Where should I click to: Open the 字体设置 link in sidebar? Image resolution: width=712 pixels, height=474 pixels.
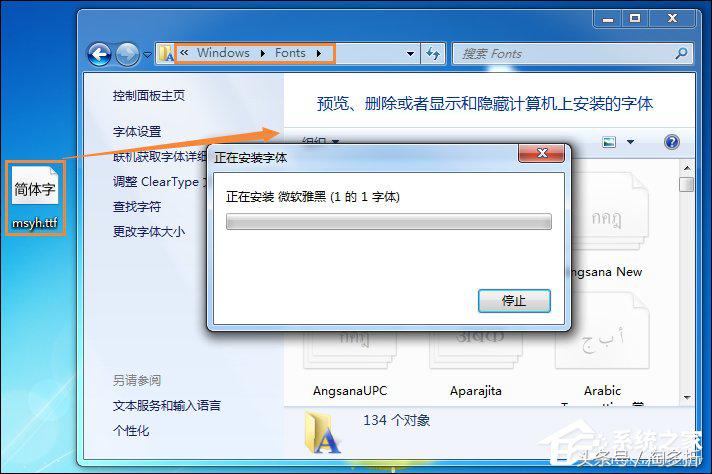[137, 132]
